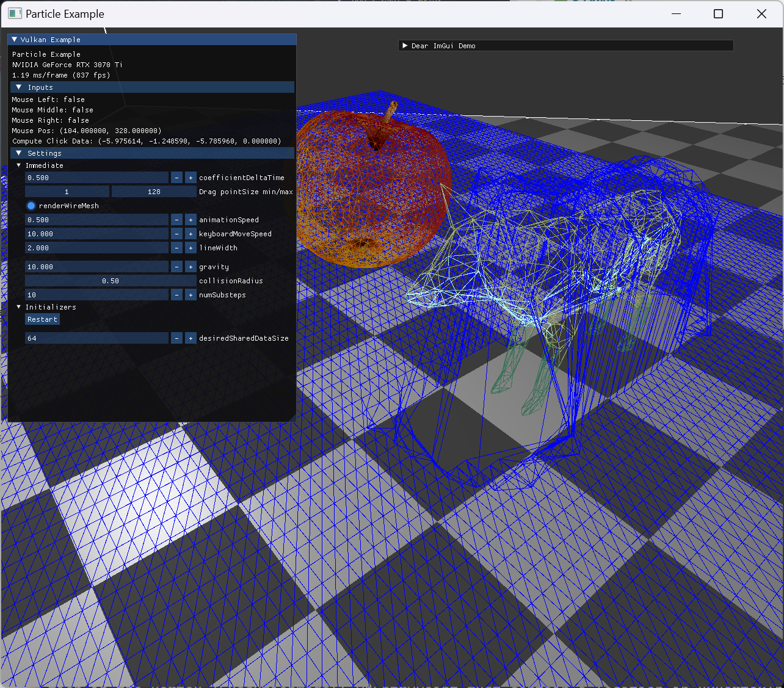Click the collisionRadius slider
The image size is (784, 688).
click(x=111, y=281)
